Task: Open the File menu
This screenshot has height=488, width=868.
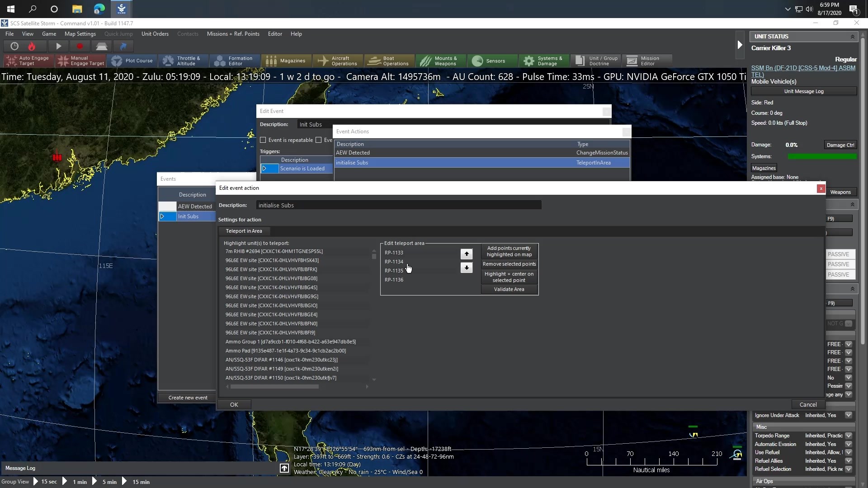Action: 9,34
